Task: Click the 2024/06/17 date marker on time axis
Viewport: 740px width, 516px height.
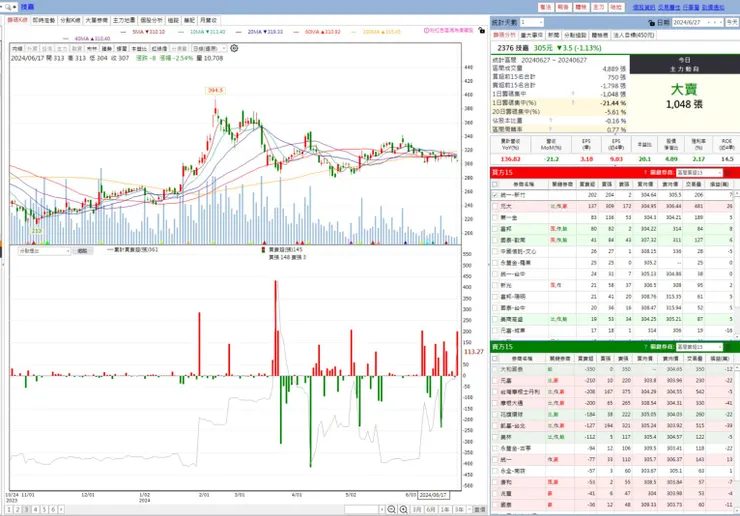Action: click(433, 495)
